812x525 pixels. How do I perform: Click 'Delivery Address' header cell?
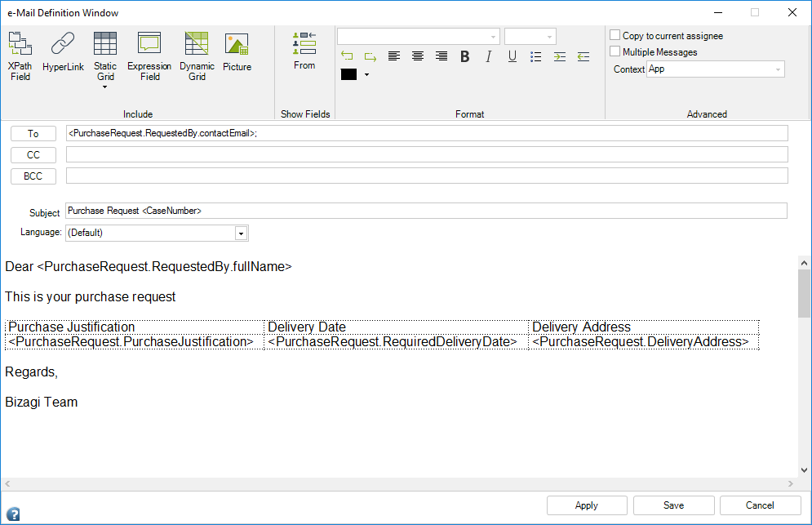click(x=644, y=327)
